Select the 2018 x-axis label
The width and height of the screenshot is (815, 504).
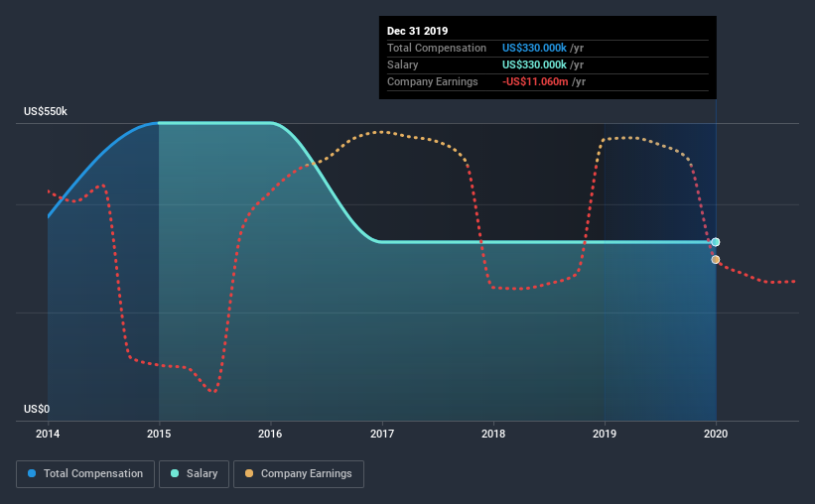click(493, 434)
